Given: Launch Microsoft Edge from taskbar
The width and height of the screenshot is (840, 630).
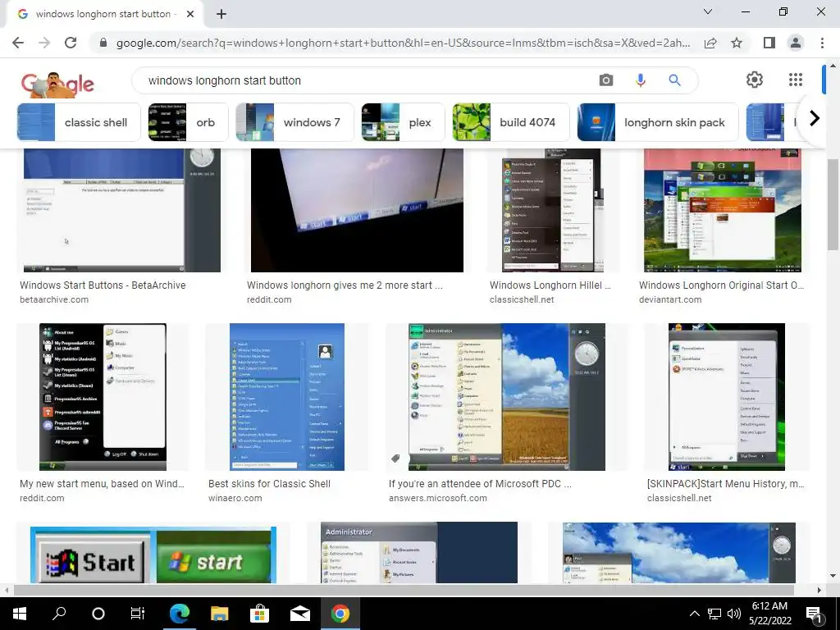Looking at the screenshot, I should point(180,614).
